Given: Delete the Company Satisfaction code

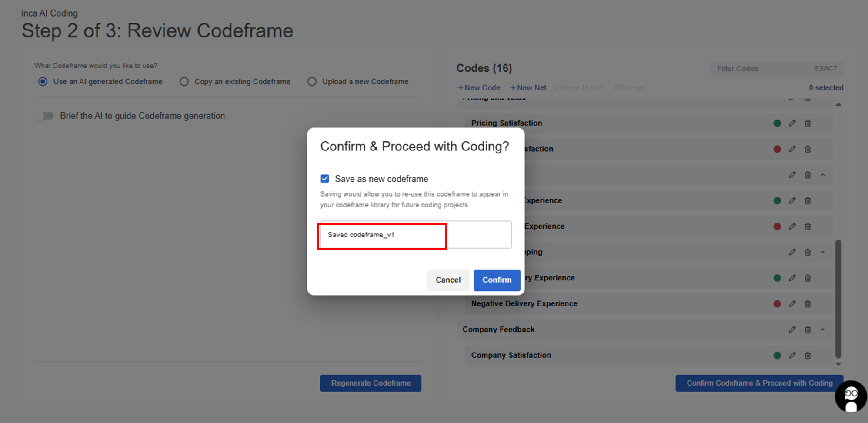Looking at the screenshot, I should coord(808,355).
